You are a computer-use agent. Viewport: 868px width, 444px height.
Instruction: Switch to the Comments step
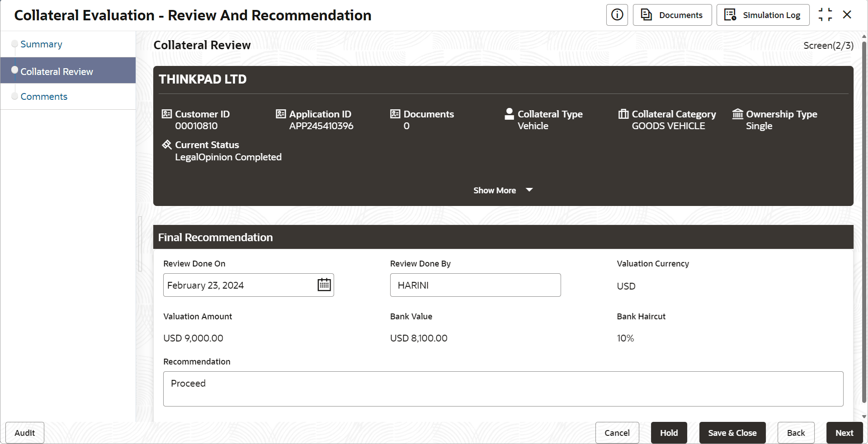[44, 97]
